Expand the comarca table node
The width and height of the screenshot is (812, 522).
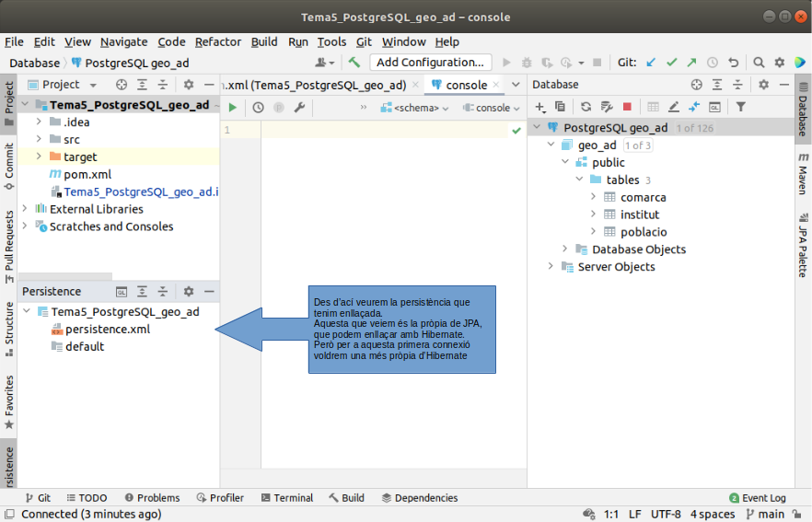[594, 197]
